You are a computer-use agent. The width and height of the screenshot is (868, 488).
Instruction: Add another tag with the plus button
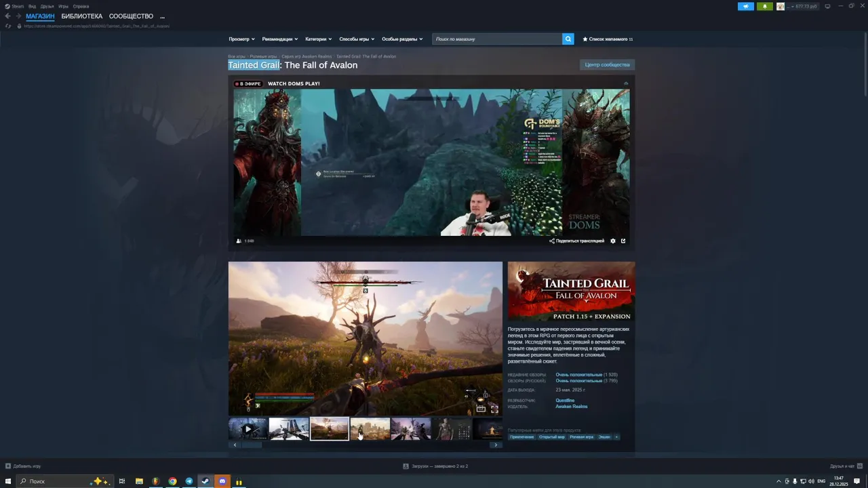click(616, 437)
